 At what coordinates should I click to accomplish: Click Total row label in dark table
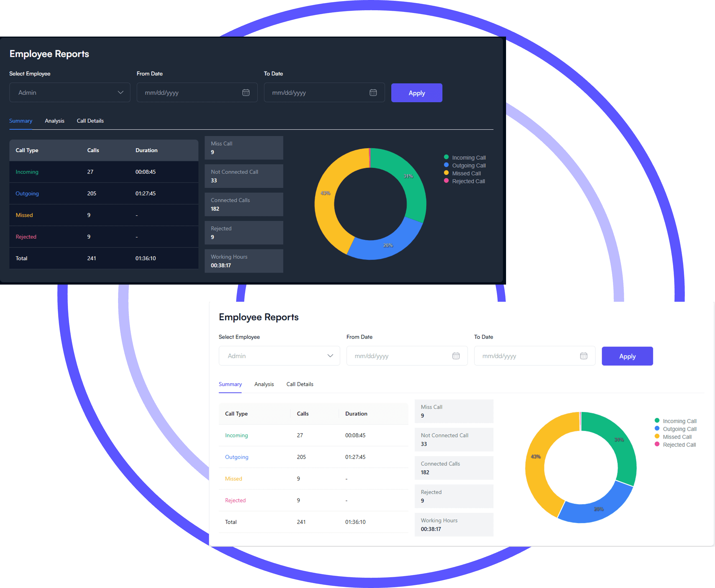click(x=21, y=258)
